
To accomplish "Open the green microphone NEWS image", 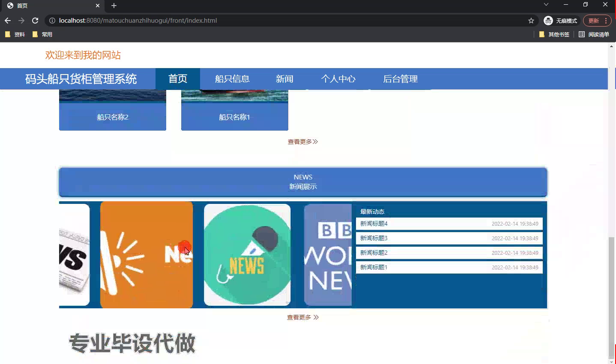I will click(x=247, y=255).
